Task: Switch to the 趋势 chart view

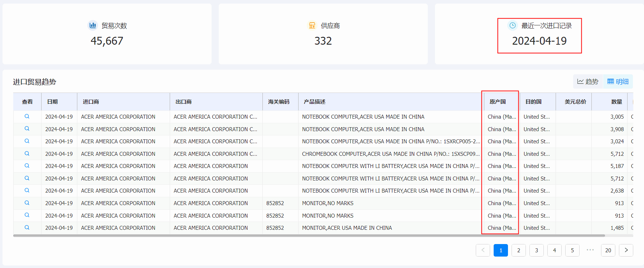Action: 588,81
